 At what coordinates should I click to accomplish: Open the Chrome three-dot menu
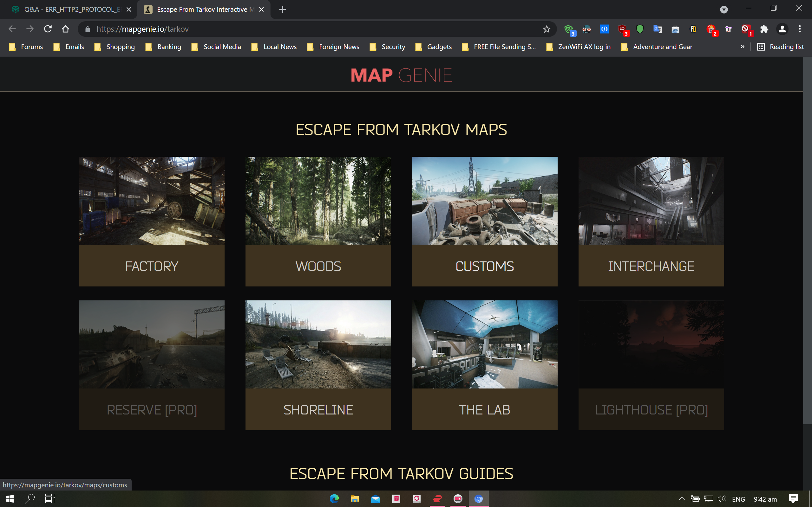[800, 29]
